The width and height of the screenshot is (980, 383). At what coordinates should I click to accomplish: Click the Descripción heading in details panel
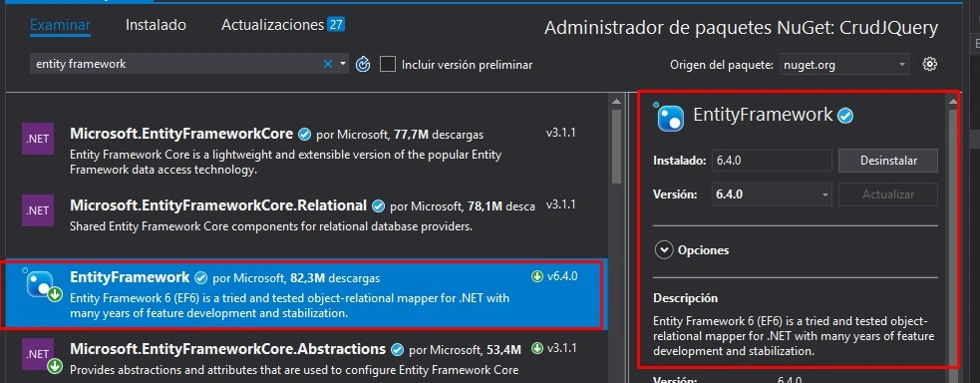[x=686, y=298]
